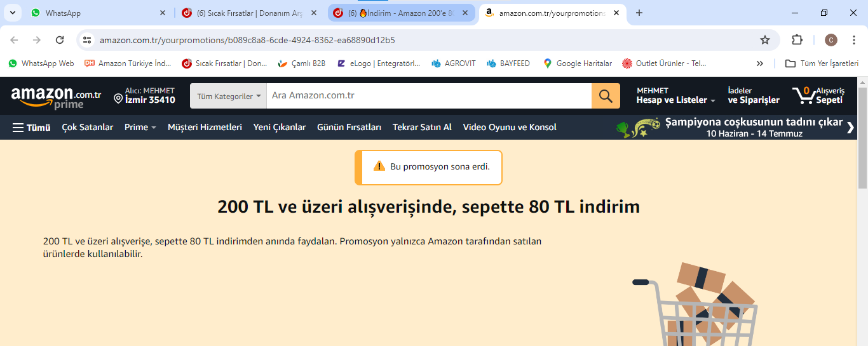Open the Chrome three-dot menu

[855, 40]
